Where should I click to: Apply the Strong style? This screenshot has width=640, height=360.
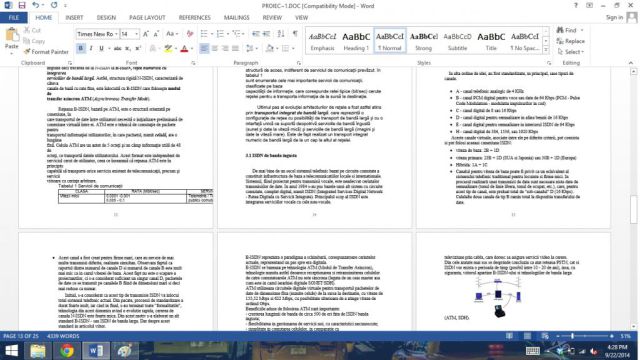point(423,41)
